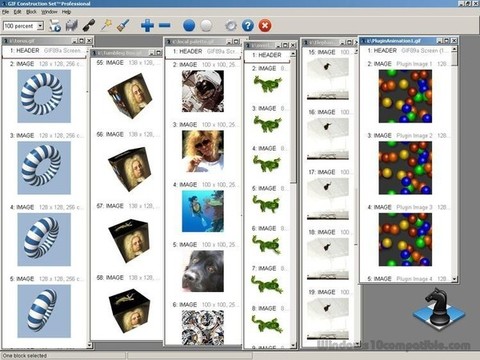Click the red X exit icon

pos(265,26)
